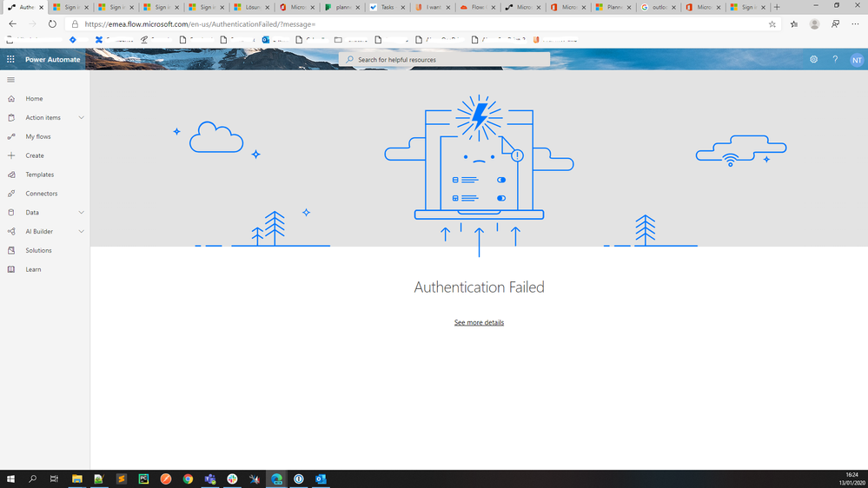The width and height of the screenshot is (868, 488).
Task: Switch to the Tasks browser tab
Action: pyautogui.click(x=388, y=7)
